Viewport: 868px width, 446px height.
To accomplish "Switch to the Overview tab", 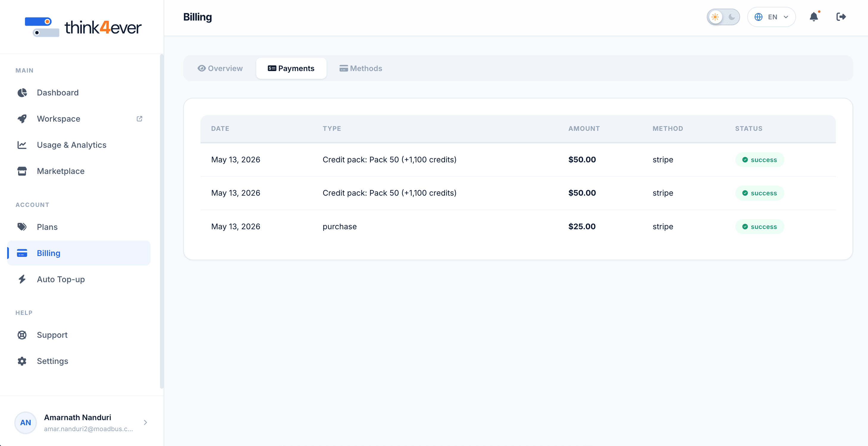I will [220, 68].
